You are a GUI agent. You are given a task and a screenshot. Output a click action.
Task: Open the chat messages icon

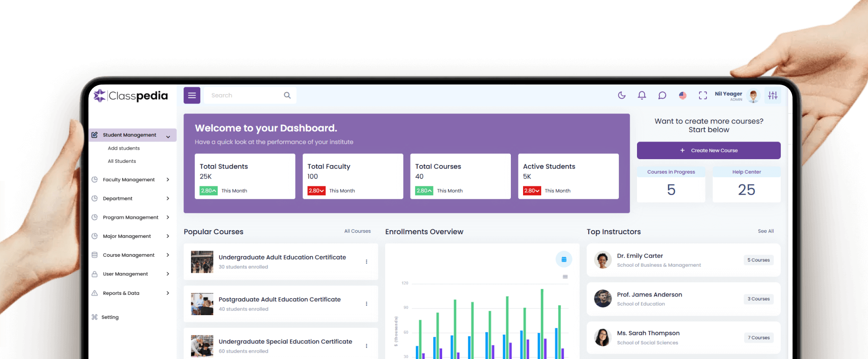[662, 95]
